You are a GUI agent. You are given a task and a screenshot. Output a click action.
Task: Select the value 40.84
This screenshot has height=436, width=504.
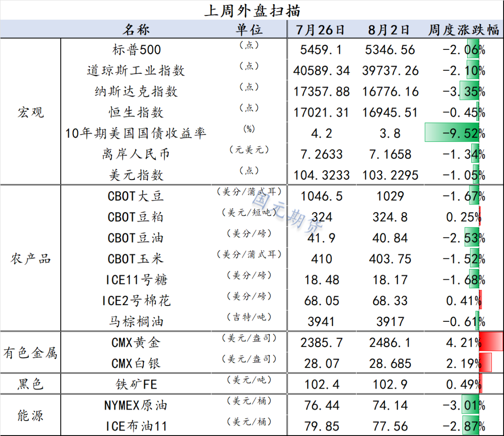[390, 238]
